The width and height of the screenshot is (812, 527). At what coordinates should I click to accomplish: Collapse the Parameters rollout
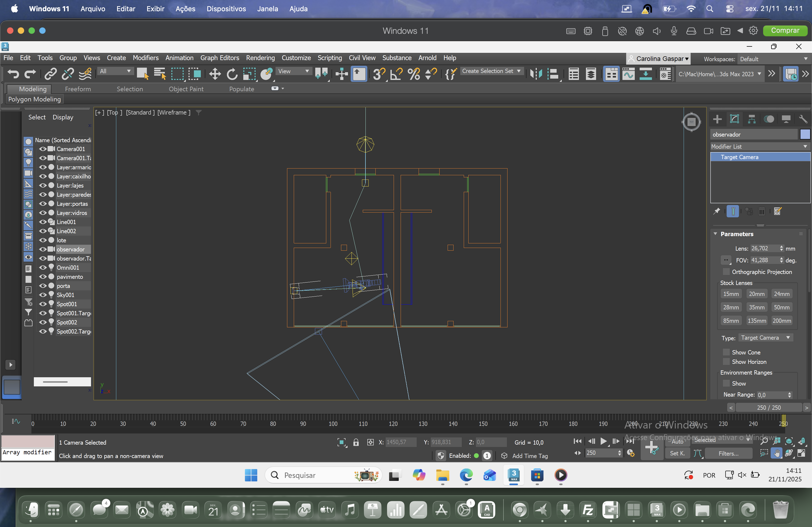(x=715, y=234)
